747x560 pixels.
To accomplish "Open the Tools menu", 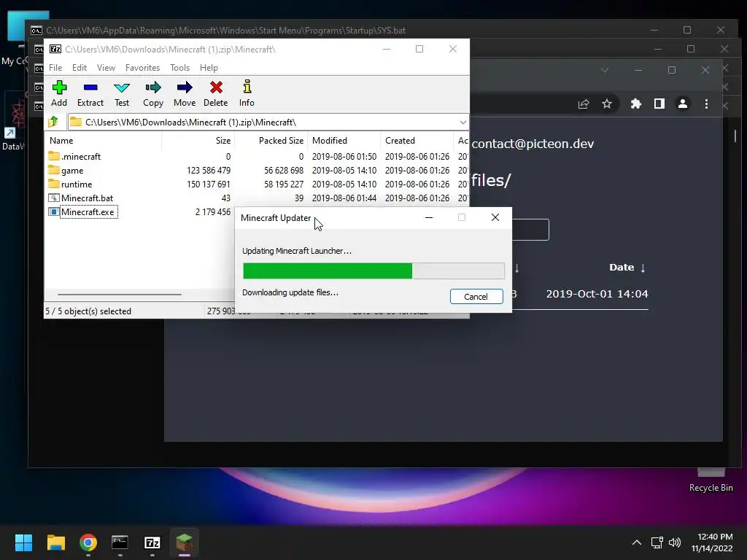I will tap(179, 68).
